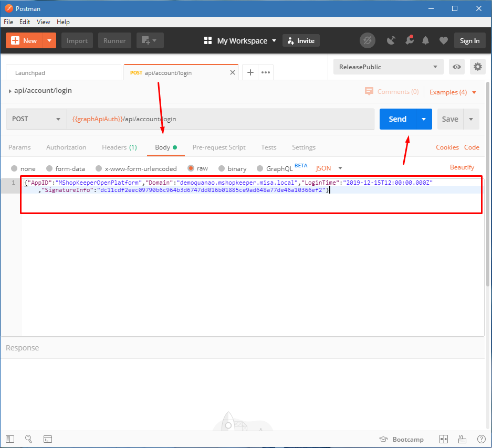
Task: Click the Sign In button
Action: click(x=470, y=41)
